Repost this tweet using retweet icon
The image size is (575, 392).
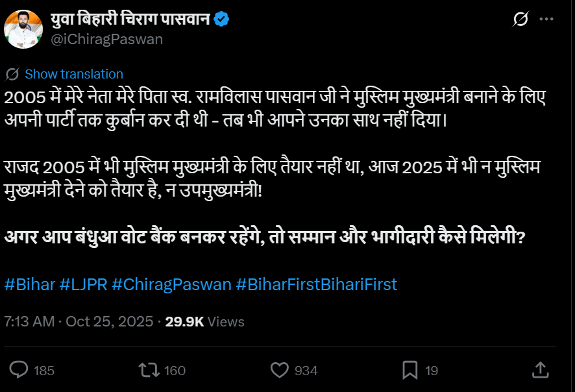point(149,370)
